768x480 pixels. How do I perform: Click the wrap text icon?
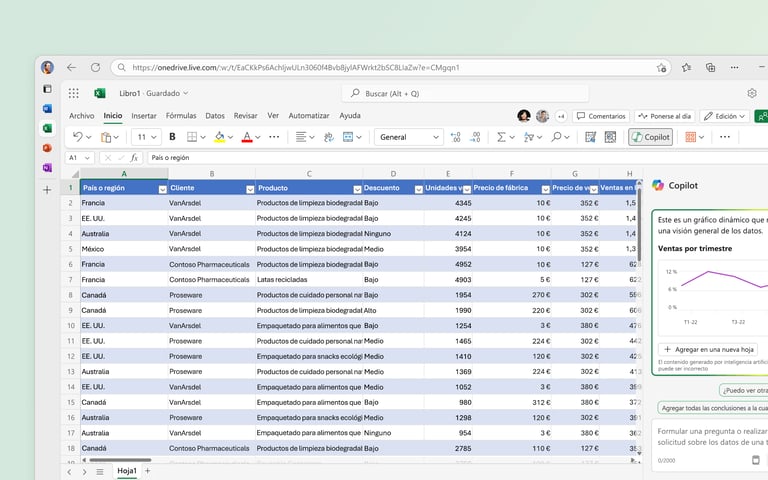pos(329,137)
